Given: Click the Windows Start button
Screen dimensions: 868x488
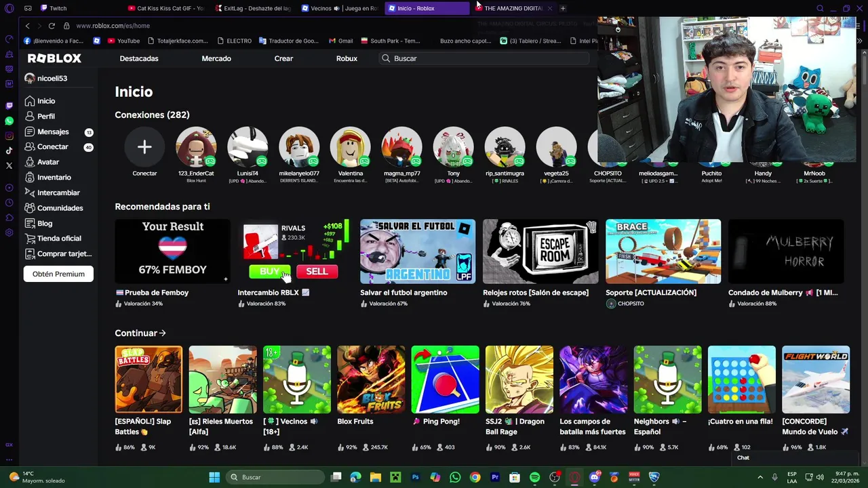Looking at the screenshot, I should (214, 477).
